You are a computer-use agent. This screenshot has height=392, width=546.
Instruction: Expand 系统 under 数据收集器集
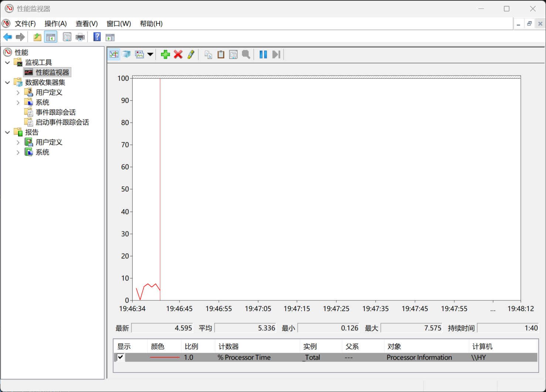click(x=18, y=103)
